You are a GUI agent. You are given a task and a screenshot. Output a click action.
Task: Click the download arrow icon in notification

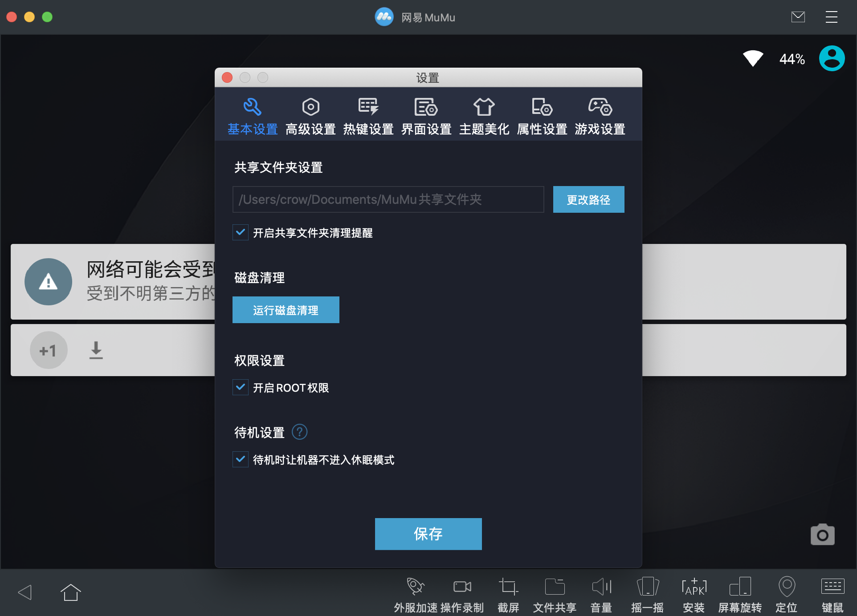[96, 350]
